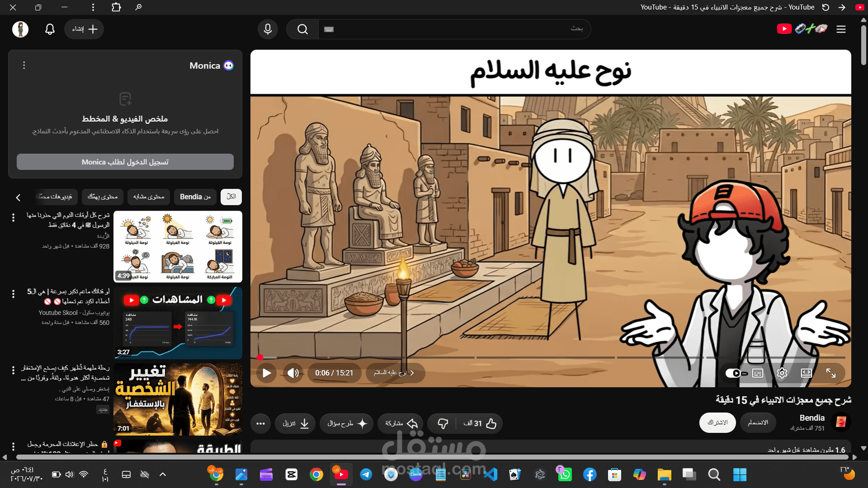Screen dimensions: 868x488
Task: Open the extensions puzzle icon in title bar
Action: (116, 7)
